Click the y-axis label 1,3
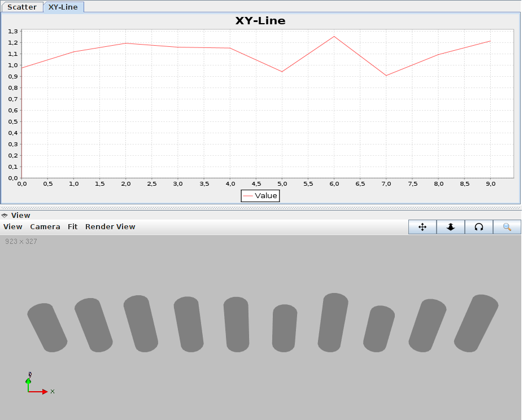This screenshot has width=523, height=420. pyautogui.click(x=13, y=32)
